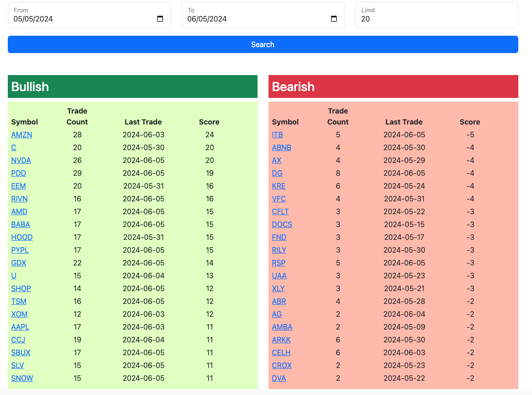Open the CFLT symbol link

[x=280, y=212]
